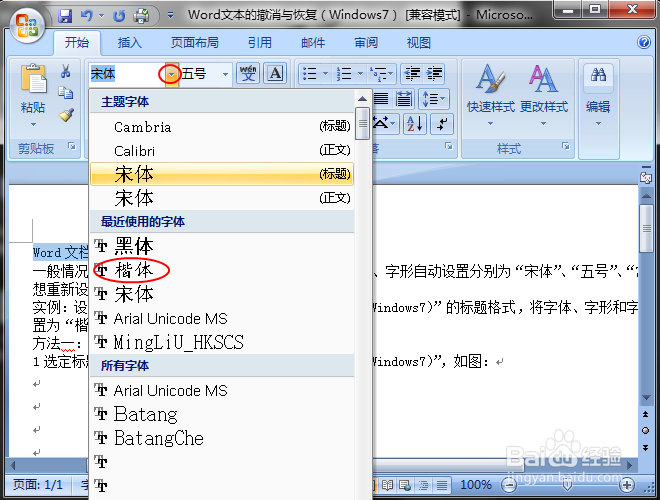Screen dimensions: 660x500
Task: Click the quick print icon
Action: [x=141, y=16]
